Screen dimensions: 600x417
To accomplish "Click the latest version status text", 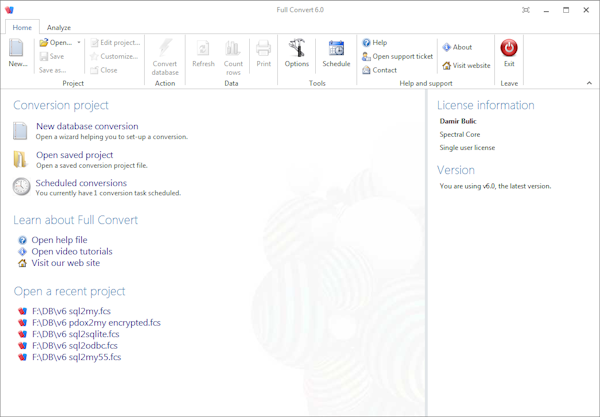I will (x=495, y=186).
